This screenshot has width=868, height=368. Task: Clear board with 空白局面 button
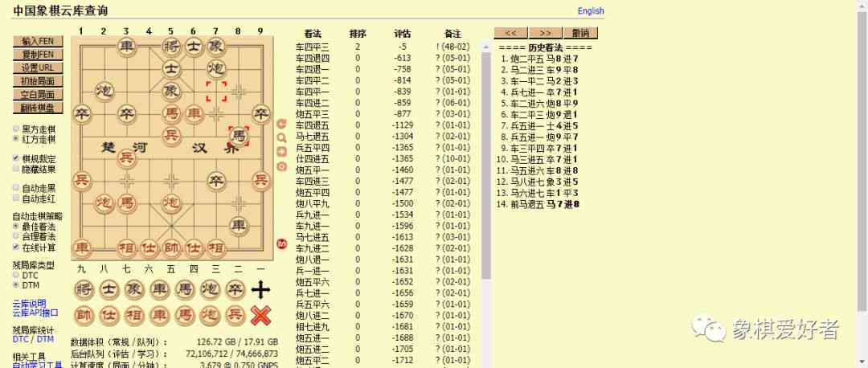point(38,95)
